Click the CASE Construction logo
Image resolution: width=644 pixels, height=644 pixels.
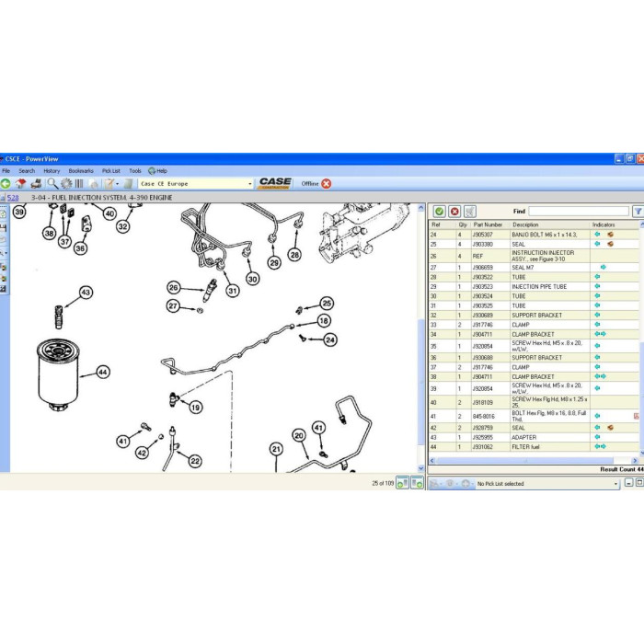275,183
